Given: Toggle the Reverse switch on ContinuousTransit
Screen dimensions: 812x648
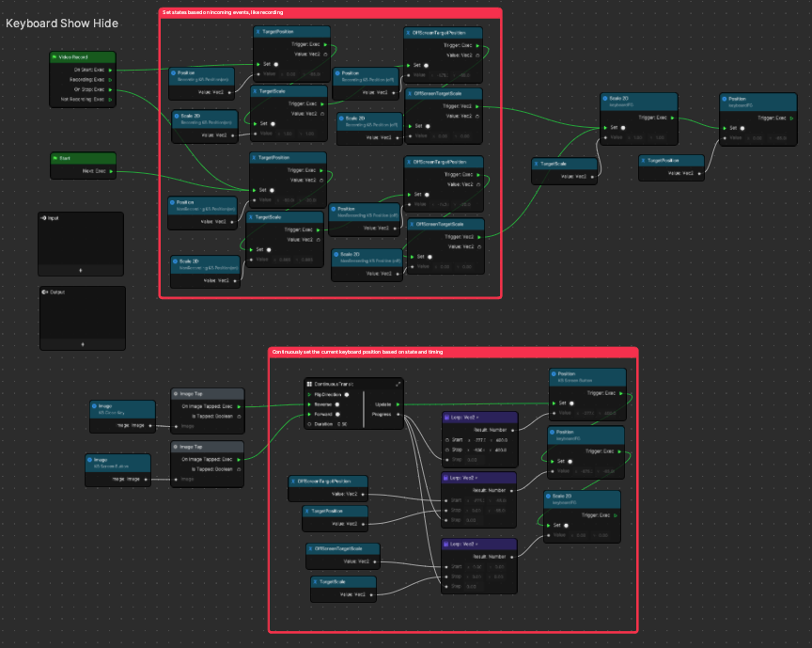Looking at the screenshot, I should coord(336,404).
